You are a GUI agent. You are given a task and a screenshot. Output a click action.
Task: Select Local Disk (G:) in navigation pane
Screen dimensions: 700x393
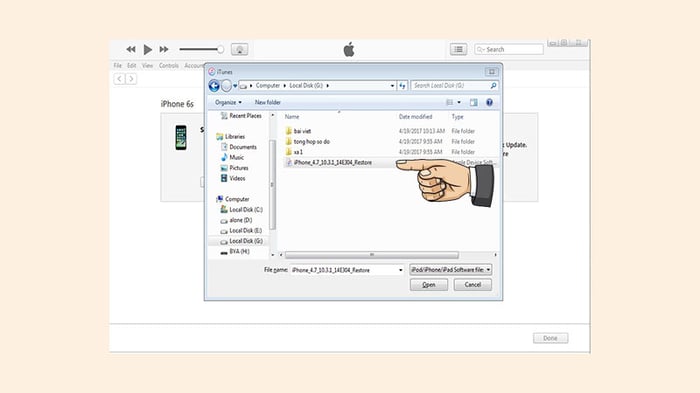pyautogui.click(x=242, y=241)
